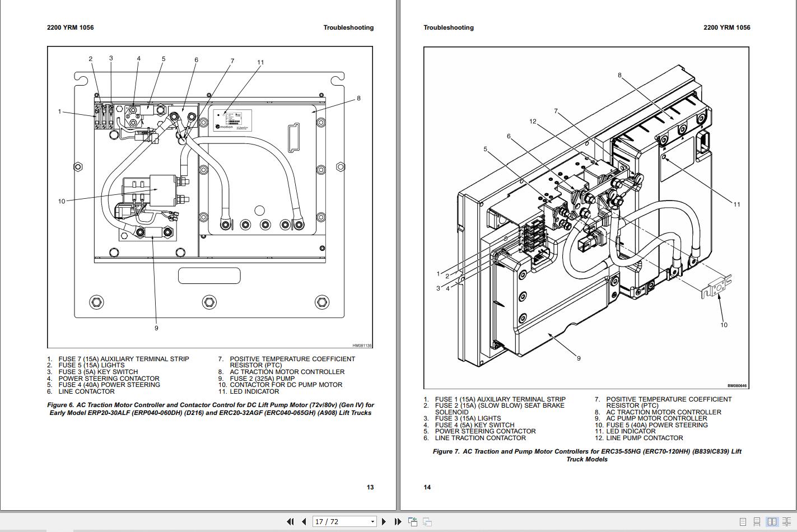The height and width of the screenshot is (532, 797).
Task: Click the Figure 7 diagram image
Action: pyautogui.click(x=586, y=218)
